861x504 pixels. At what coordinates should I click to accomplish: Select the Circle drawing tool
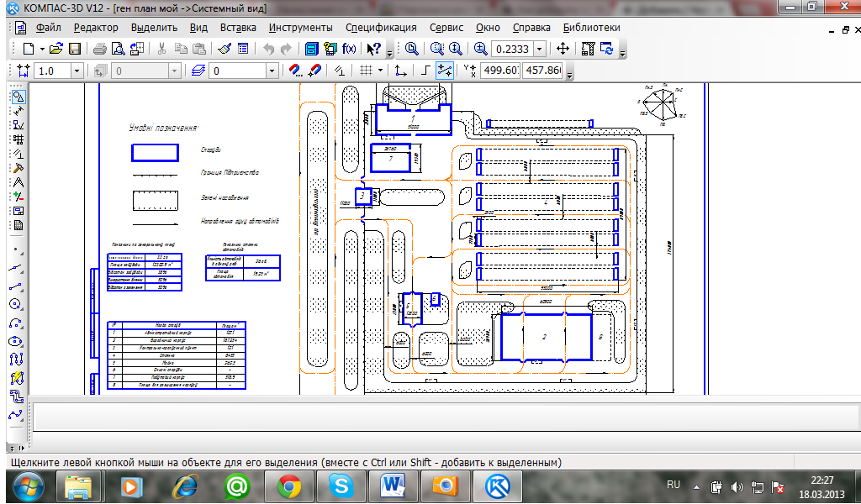[17, 304]
